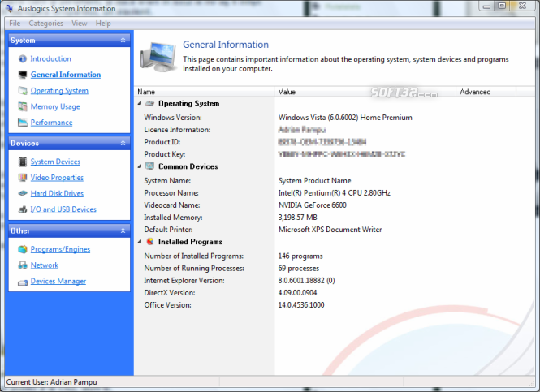Open the View menu
The image size is (540, 392).
(x=80, y=24)
